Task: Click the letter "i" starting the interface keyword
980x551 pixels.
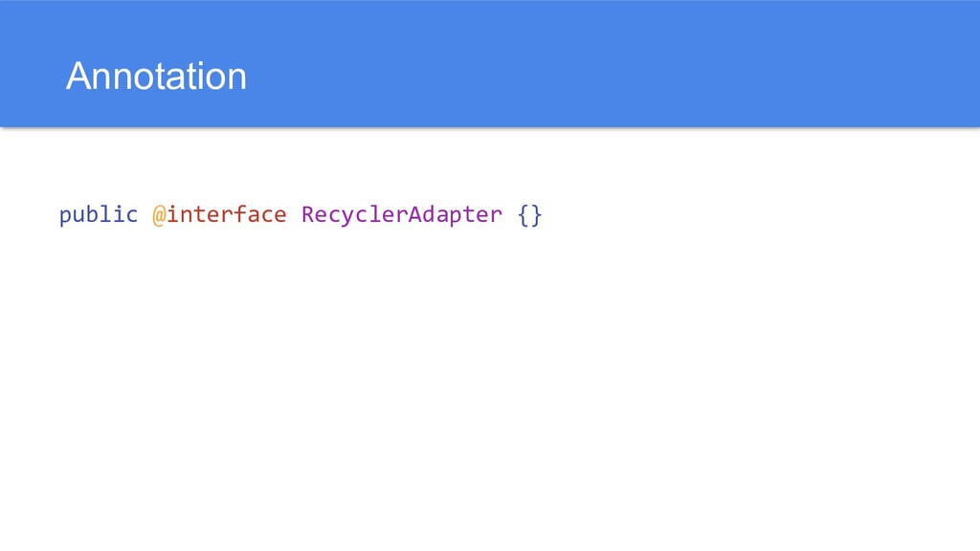Action: tap(172, 214)
